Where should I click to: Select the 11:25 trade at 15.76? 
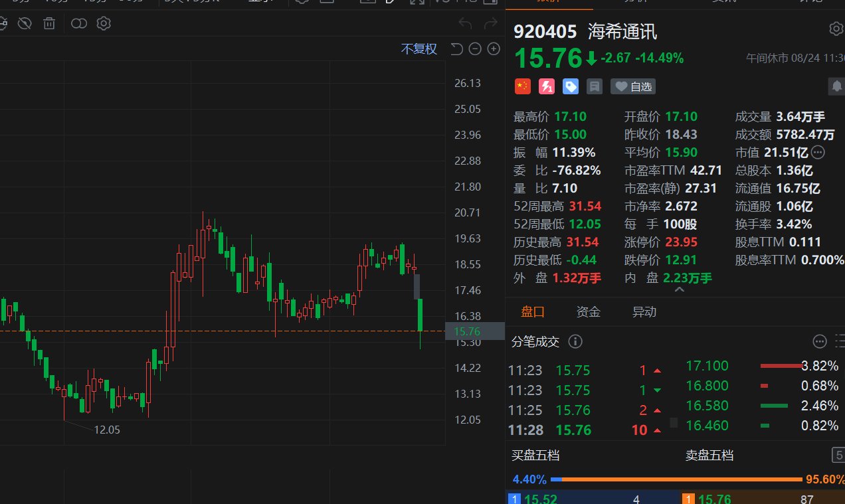pyautogui.click(x=585, y=410)
